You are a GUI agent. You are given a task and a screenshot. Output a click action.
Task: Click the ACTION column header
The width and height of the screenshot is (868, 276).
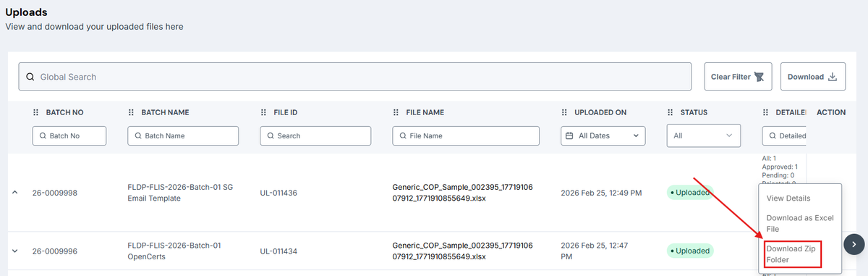pos(831,112)
